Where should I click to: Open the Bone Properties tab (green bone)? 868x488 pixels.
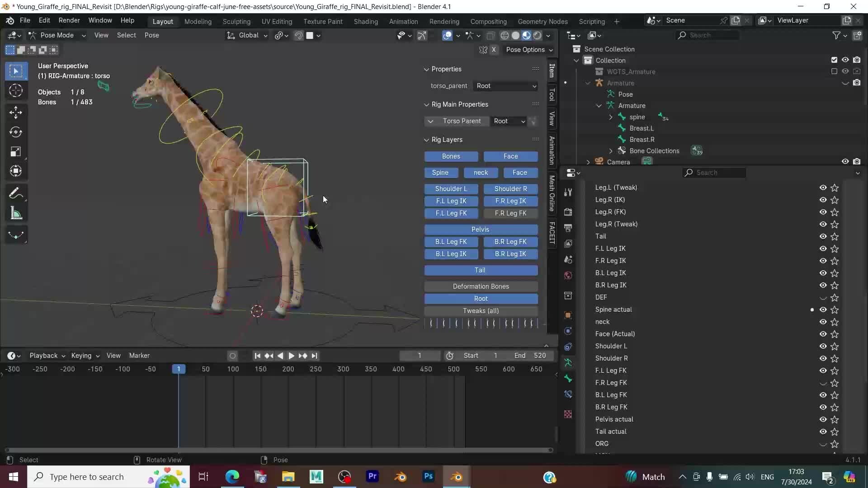tap(568, 379)
